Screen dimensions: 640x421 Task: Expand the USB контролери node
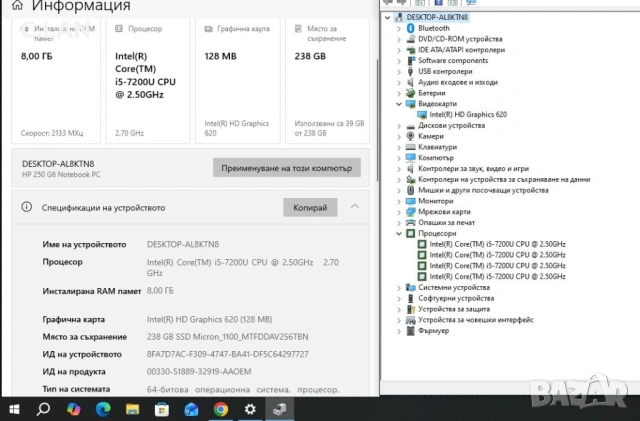click(399, 72)
